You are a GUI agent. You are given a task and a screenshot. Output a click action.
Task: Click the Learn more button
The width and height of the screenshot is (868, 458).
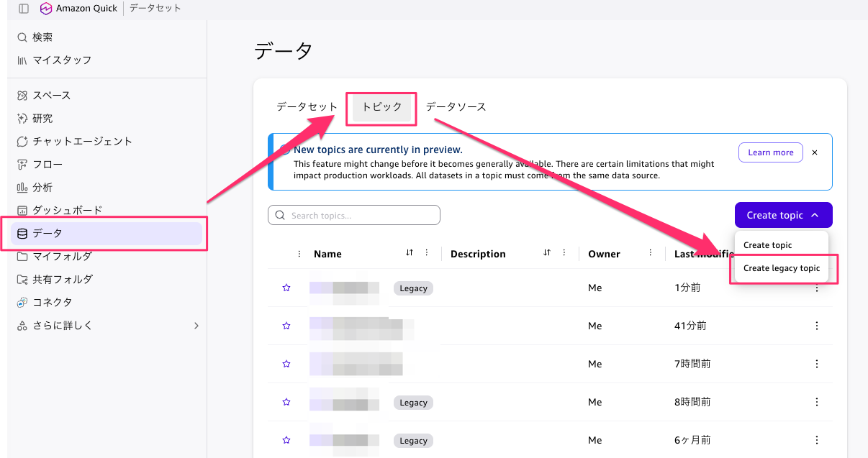(x=770, y=152)
